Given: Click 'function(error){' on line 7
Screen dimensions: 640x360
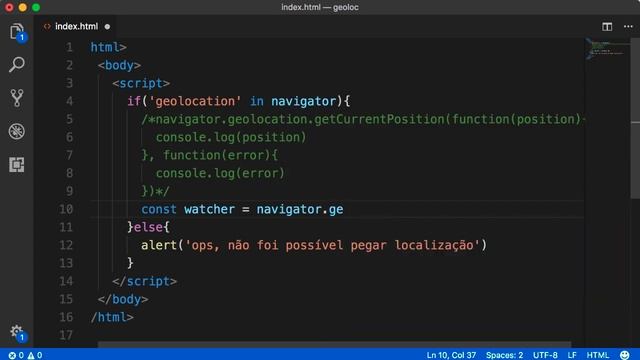Looking at the screenshot, I should pyautogui.click(x=220, y=155).
